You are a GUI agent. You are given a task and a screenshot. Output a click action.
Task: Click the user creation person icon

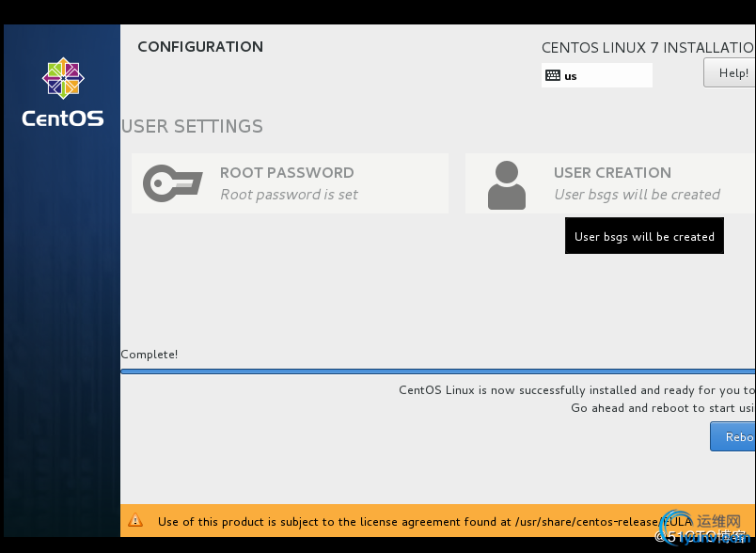point(506,185)
